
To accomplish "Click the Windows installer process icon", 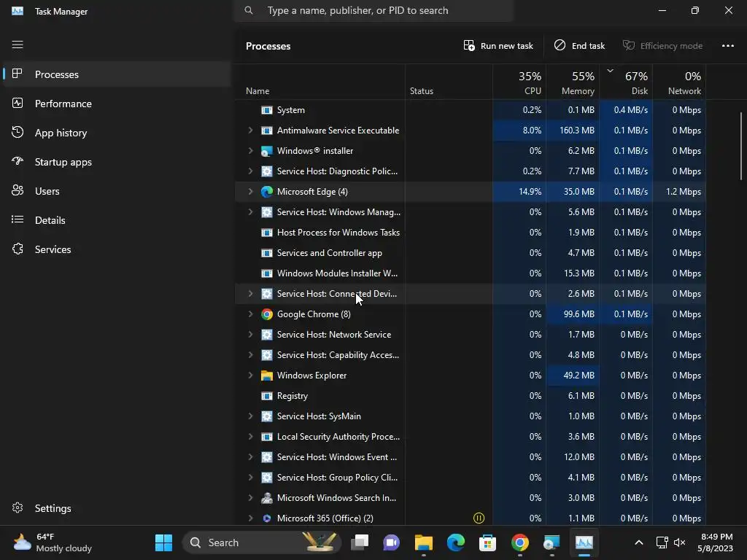I will click(267, 151).
